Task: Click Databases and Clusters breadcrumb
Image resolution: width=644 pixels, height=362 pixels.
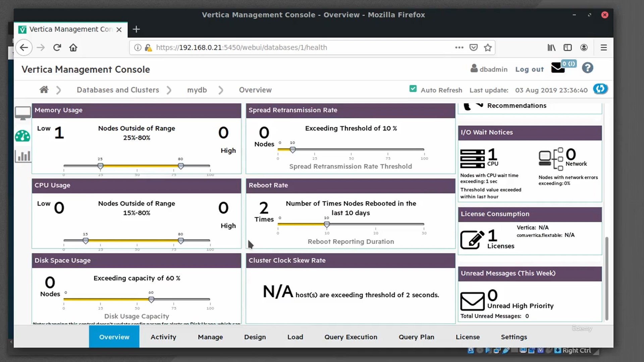Action: [x=118, y=90]
